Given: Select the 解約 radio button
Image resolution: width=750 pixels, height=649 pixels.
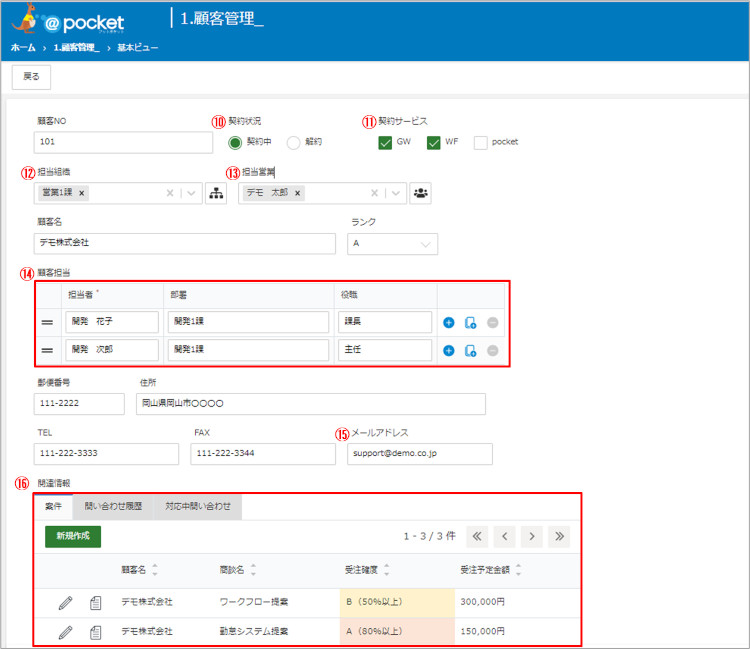Looking at the screenshot, I should coord(293,143).
